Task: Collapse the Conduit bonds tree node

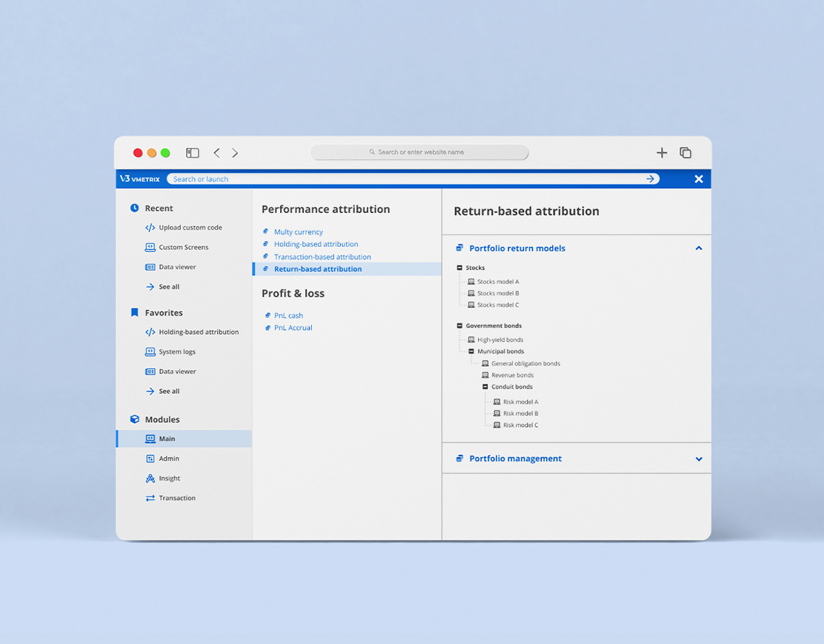Action: 485,387
